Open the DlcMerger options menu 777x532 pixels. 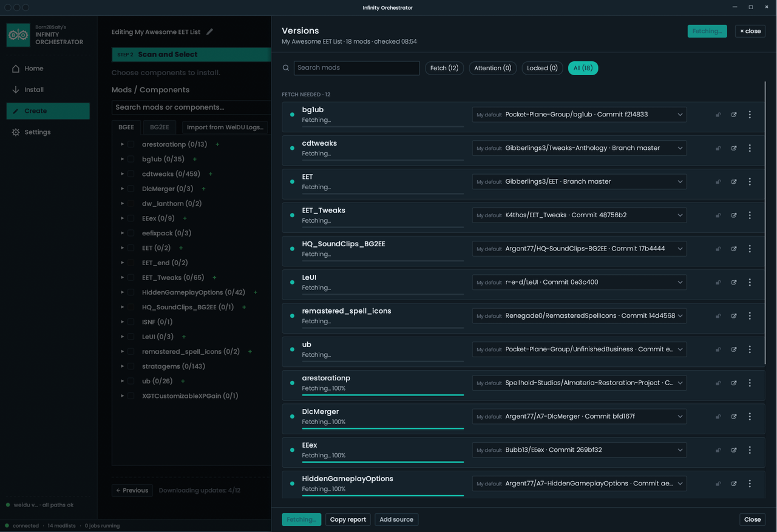click(x=750, y=417)
